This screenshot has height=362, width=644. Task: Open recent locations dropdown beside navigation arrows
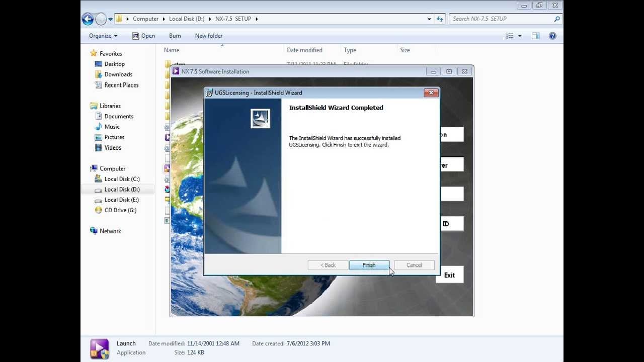(111, 19)
